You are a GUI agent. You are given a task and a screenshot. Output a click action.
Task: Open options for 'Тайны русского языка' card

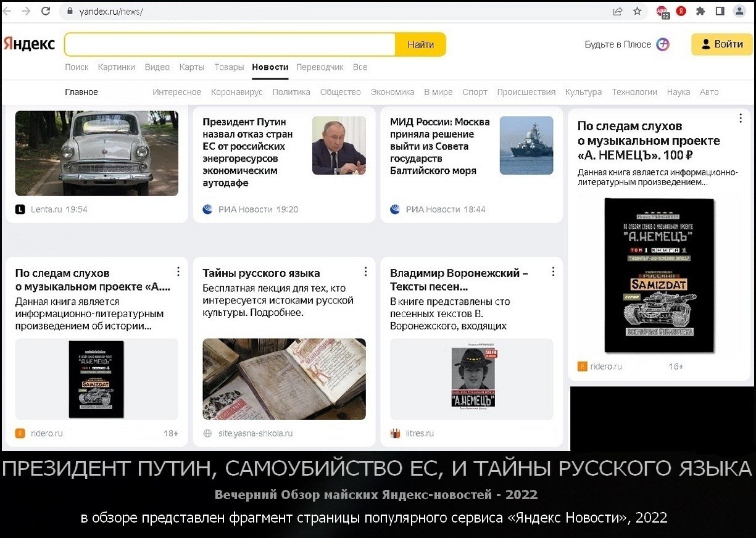365,271
